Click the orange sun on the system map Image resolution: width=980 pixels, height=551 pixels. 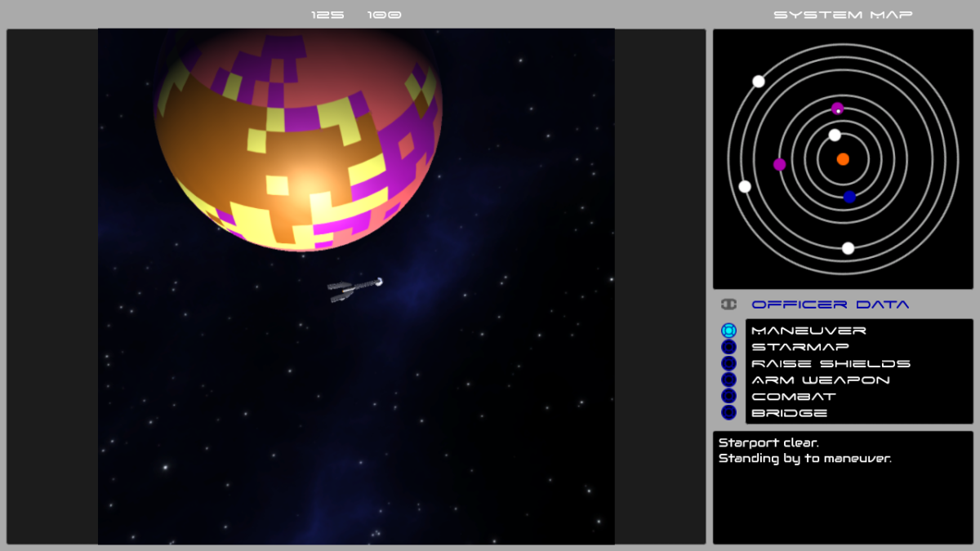pyautogui.click(x=843, y=160)
